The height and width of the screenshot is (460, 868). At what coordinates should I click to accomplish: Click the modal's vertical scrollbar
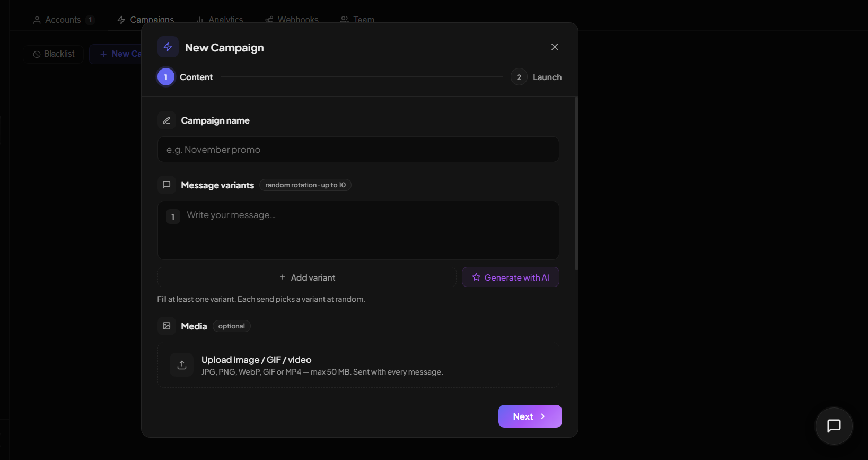click(576, 183)
